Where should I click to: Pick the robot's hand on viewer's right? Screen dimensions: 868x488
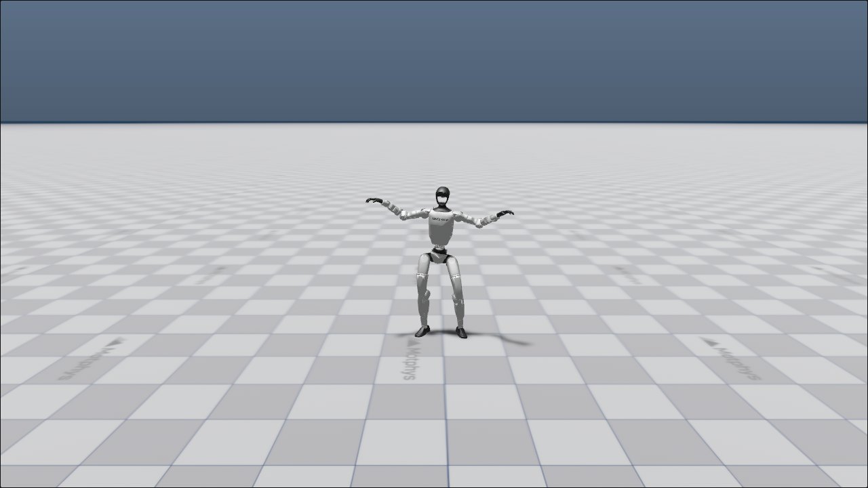[505, 213]
